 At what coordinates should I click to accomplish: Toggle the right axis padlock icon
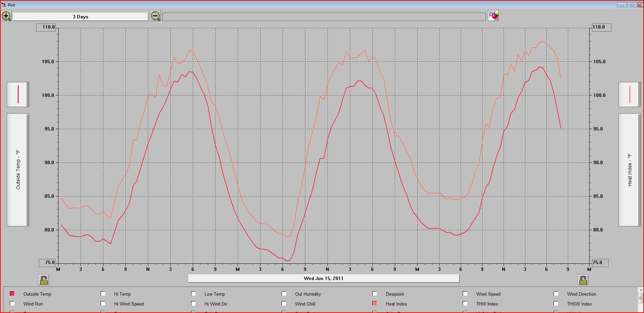(x=583, y=280)
